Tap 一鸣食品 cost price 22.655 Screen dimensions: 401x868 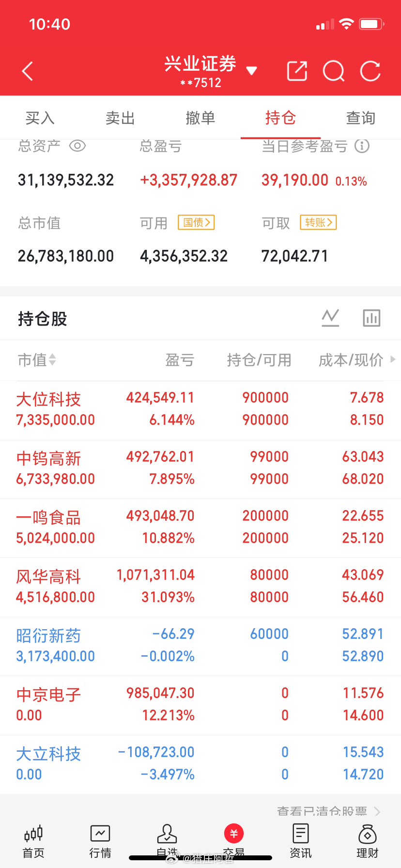(x=363, y=516)
